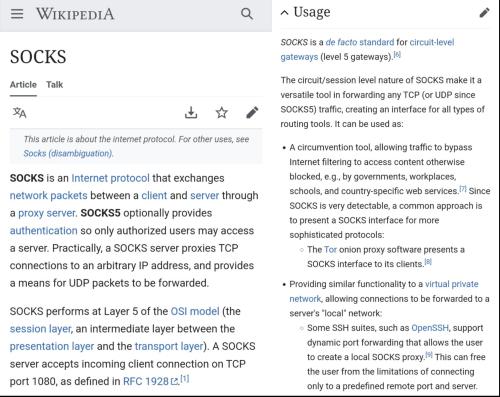
Task: Edit the article with the pencil icon below the title
Action: 252,113
